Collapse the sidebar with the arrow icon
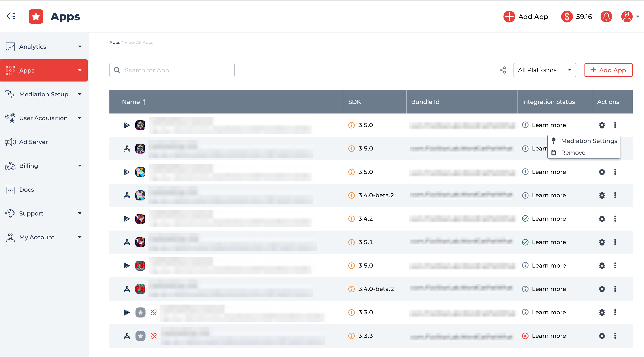Image resolution: width=644 pixels, height=357 pixels. pyautogui.click(x=11, y=16)
